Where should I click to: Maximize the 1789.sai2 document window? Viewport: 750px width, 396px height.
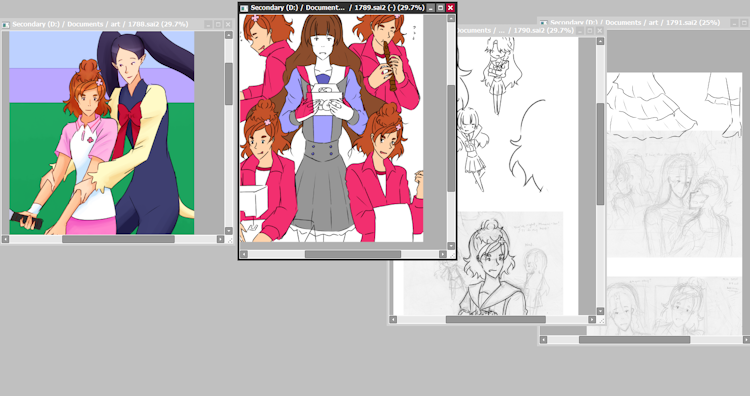point(441,8)
